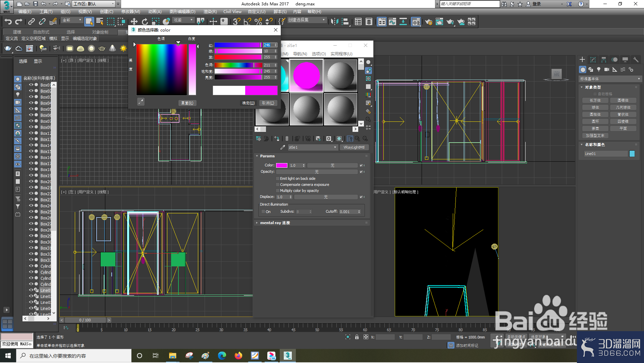Activate the Select and Link tool
Screen dimensions: 644x363
tap(31, 22)
